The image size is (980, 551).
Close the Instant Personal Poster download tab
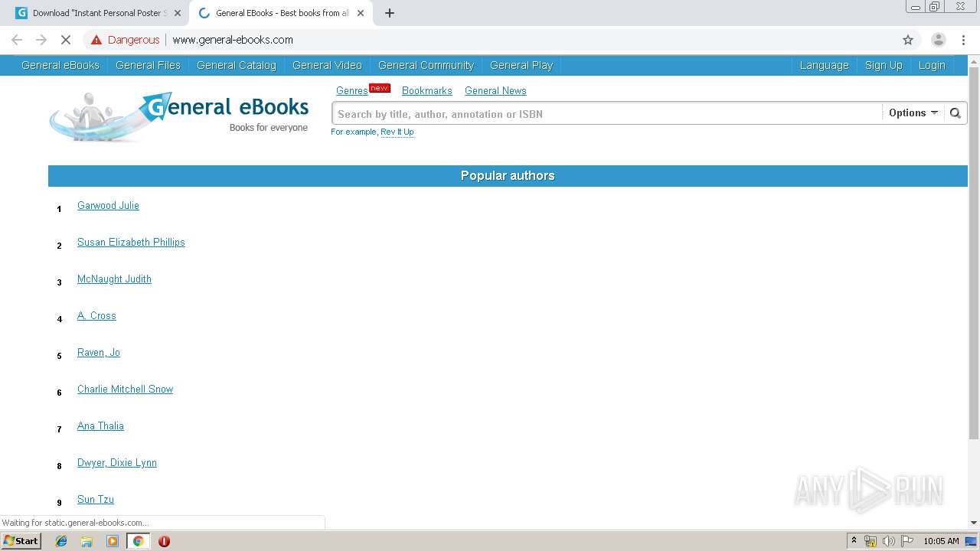coord(178,13)
